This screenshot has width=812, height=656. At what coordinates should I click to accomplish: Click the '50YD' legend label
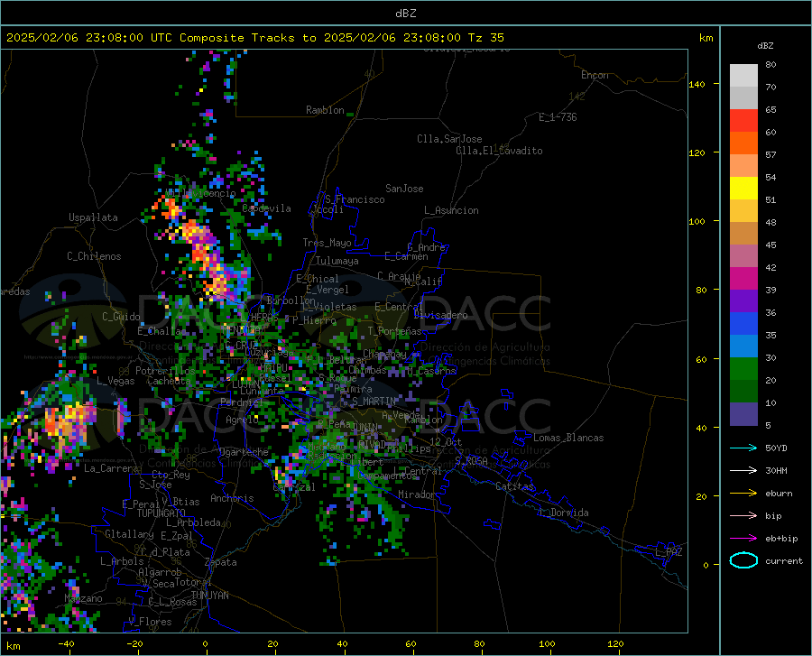776,448
